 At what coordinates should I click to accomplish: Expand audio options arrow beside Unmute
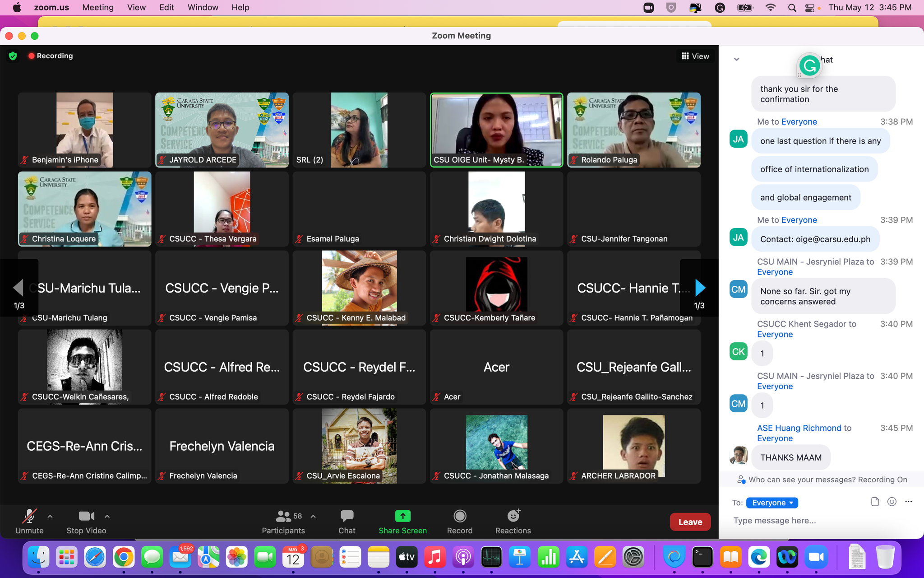pyautogui.click(x=50, y=516)
